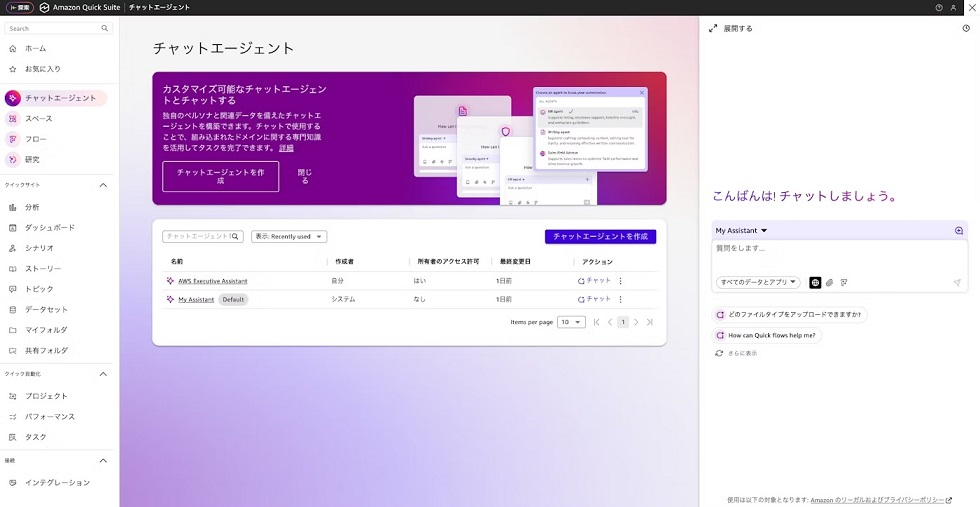Open the help icon in top bar

939,8
